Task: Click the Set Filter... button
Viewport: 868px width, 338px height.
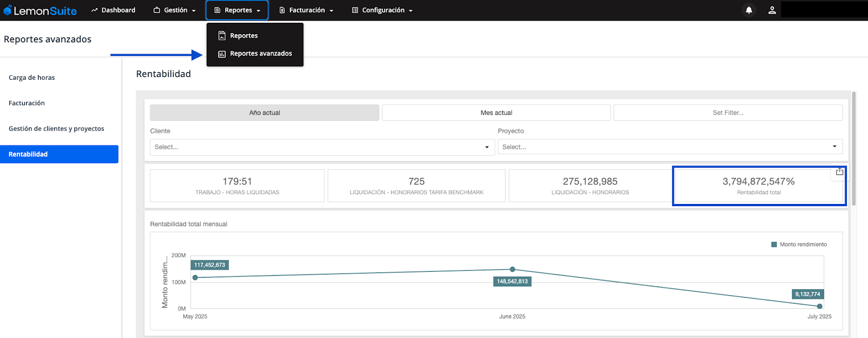Action: coord(728,113)
